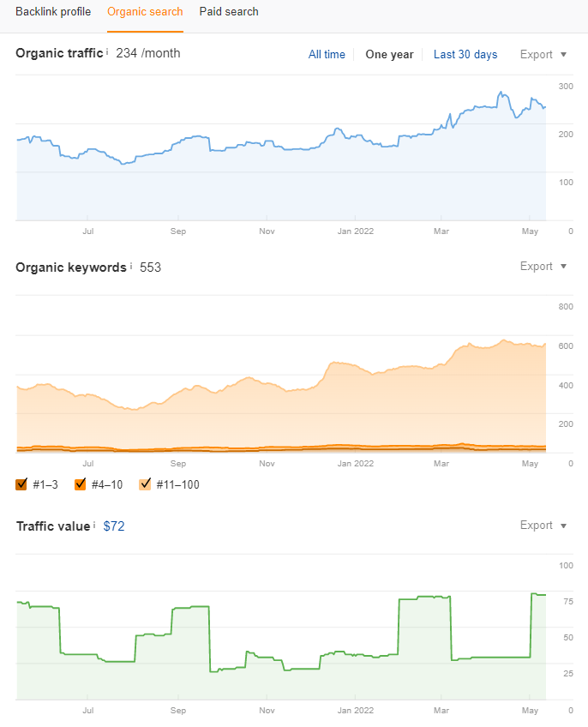Viewport: 588px width, 727px height.
Task: Open the Organic traffic info tooltip icon
Action: (x=108, y=52)
